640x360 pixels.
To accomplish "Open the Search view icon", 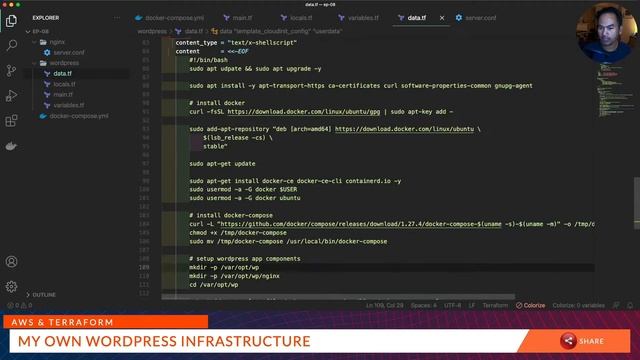I will click(x=11, y=45).
